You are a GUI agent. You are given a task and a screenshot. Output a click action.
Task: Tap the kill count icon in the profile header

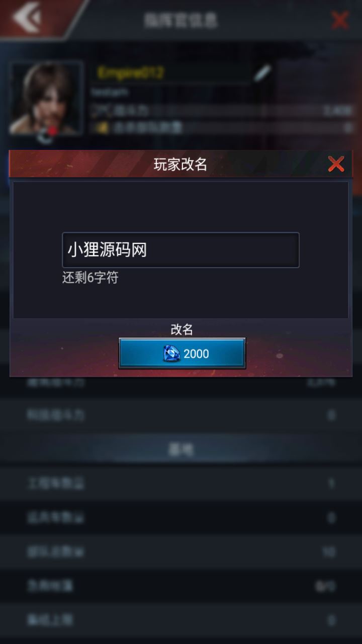(102, 128)
